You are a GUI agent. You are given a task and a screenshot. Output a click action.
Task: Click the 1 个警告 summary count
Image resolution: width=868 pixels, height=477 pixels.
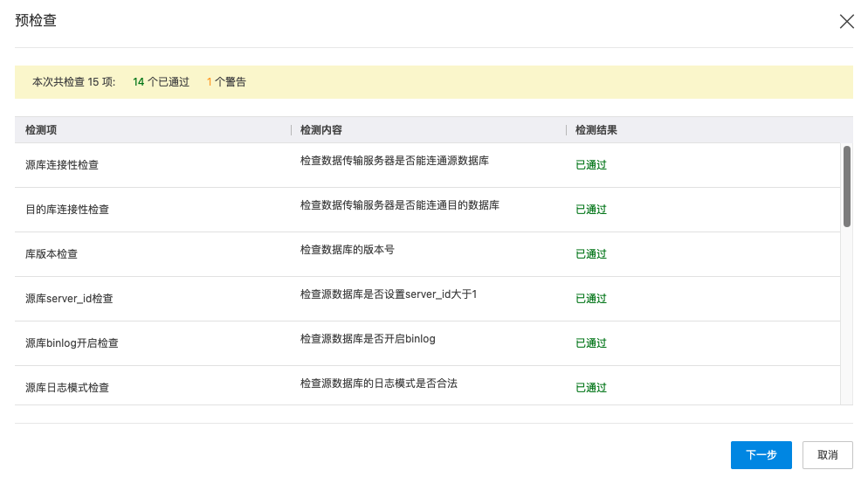click(226, 82)
